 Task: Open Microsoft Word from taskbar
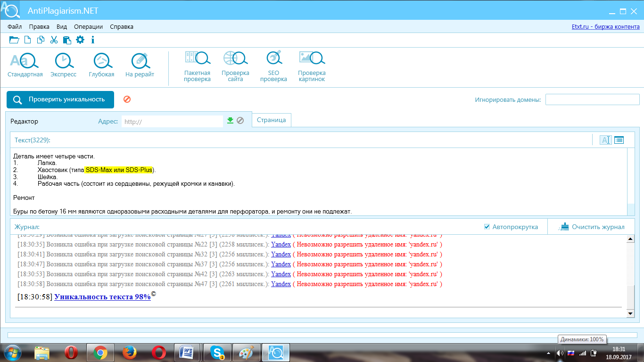(187, 353)
